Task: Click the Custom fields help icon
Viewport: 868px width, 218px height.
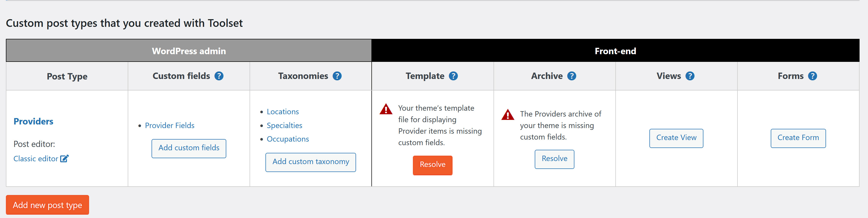Action: [219, 76]
